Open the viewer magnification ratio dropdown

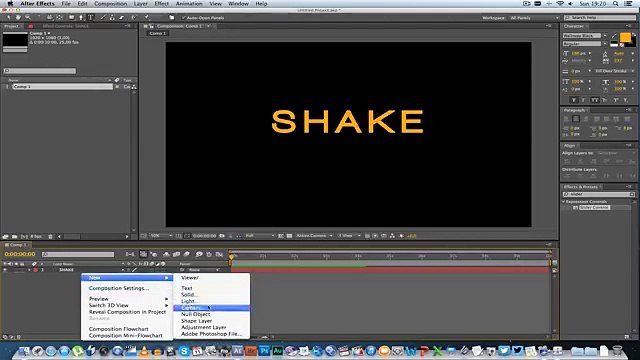tap(160, 236)
